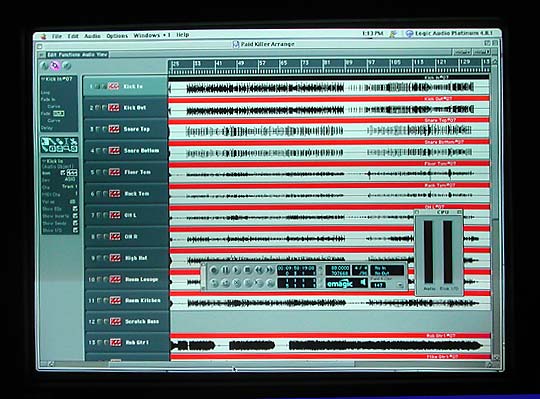Click the audio waveform icon on Kick Out track

tap(114, 108)
